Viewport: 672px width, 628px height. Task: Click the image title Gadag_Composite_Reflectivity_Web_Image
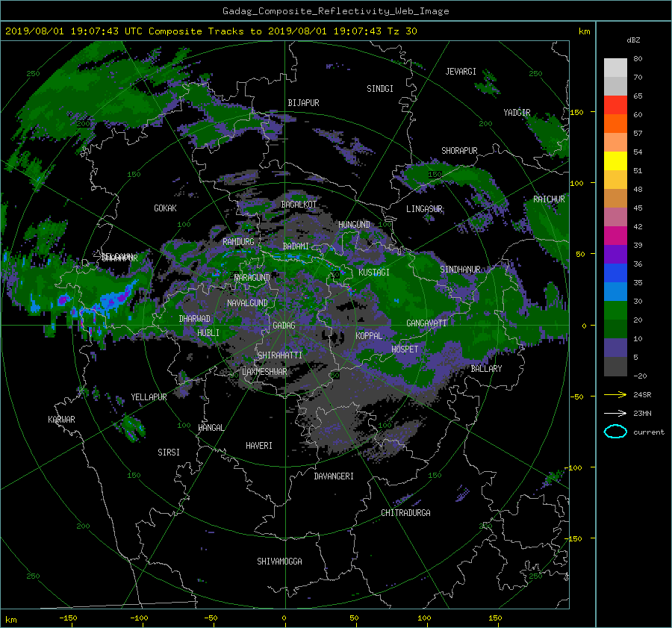point(336,11)
